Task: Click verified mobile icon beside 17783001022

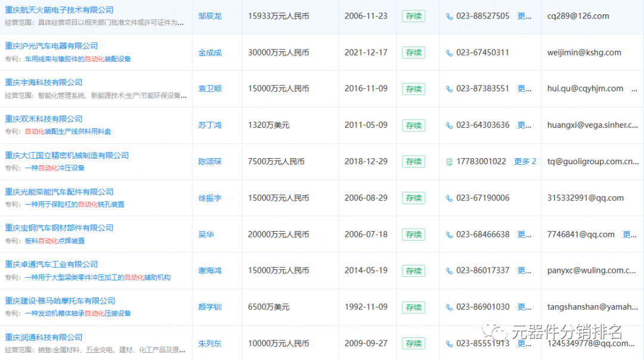Action: pyautogui.click(x=450, y=162)
